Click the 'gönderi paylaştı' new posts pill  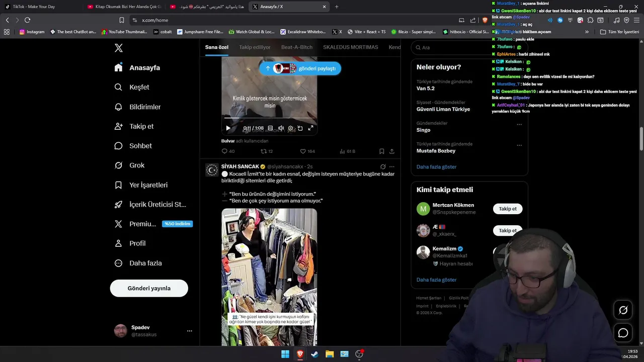pos(300,68)
